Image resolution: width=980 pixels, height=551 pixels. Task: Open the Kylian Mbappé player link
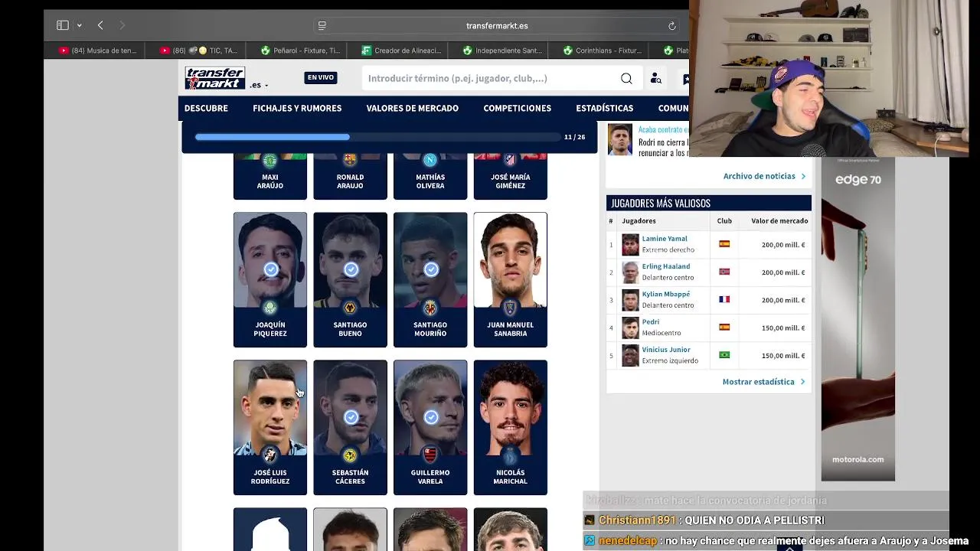point(666,294)
